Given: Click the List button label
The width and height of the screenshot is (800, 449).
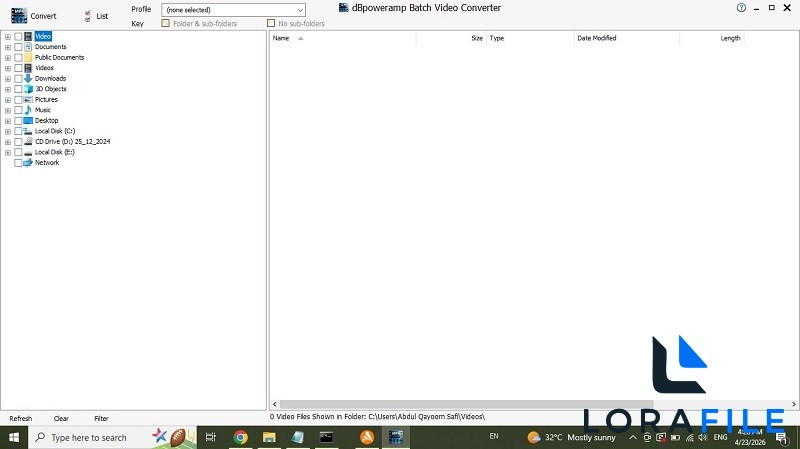Looking at the screenshot, I should click(102, 16).
